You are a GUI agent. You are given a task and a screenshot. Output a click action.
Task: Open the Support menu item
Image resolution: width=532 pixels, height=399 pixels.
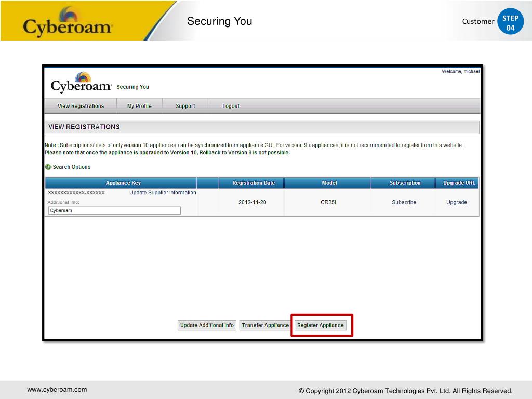click(x=185, y=106)
